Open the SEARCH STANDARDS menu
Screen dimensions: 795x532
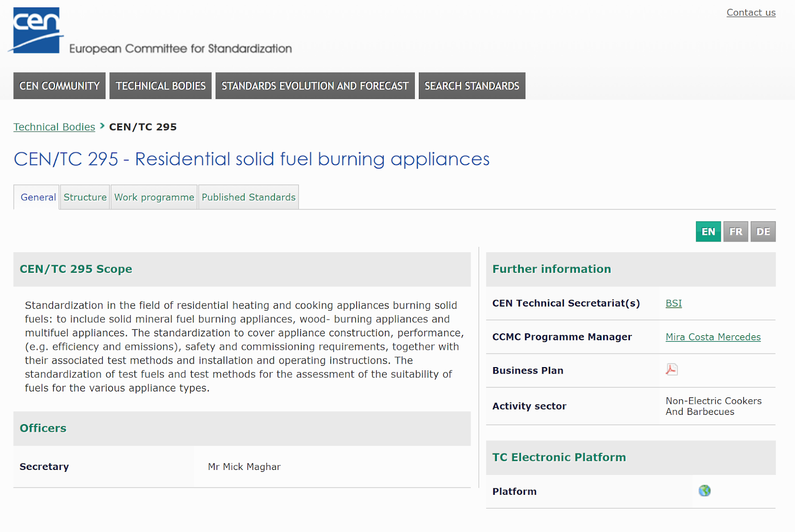pyautogui.click(x=472, y=86)
